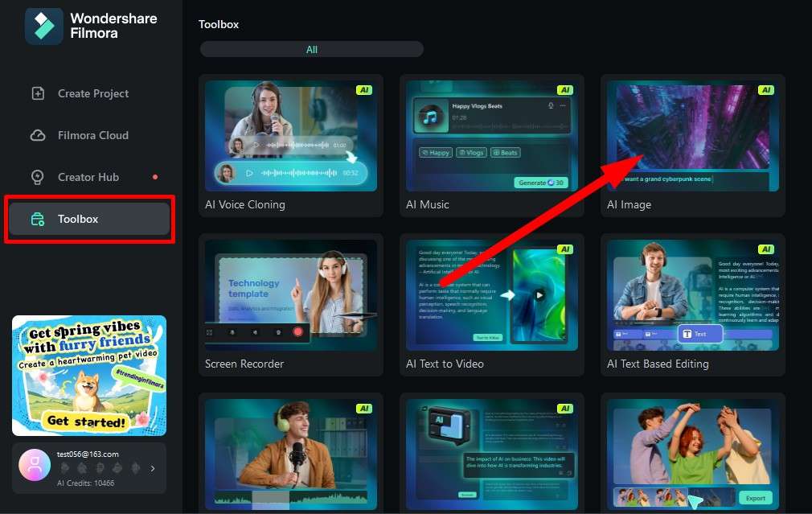Open Creator Hub in the sidebar
The height and width of the screenshot is (514, 812).
coord(89,177)
